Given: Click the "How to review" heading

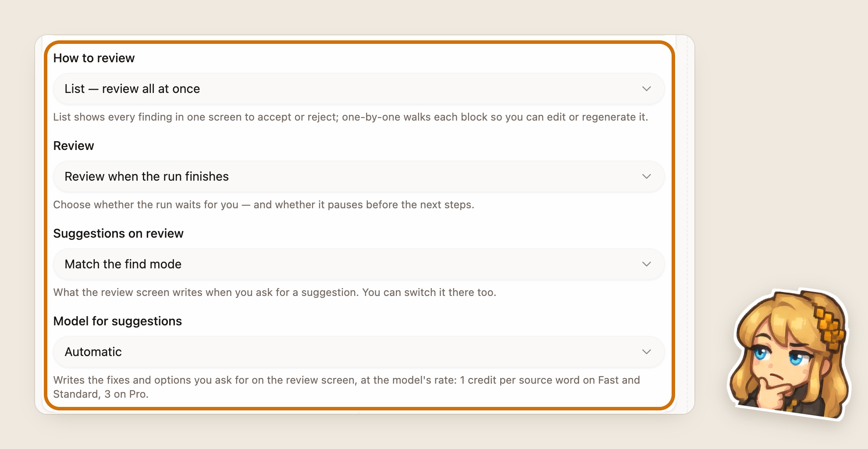Looking at the screenshot, I should point(94,58).
